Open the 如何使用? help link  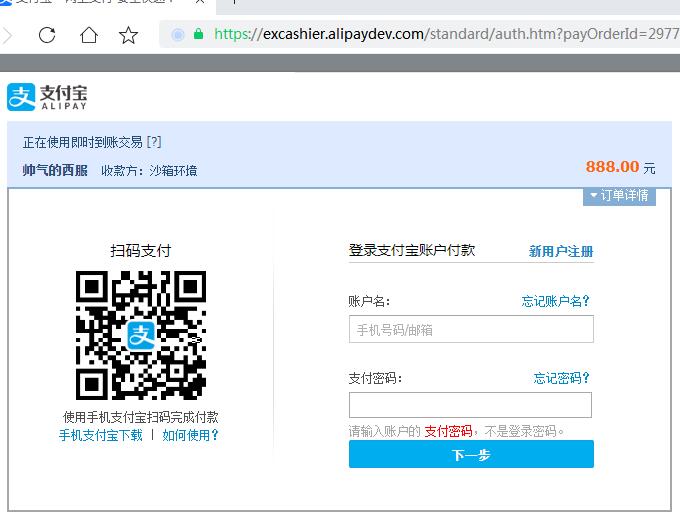(x=190, y=435)
